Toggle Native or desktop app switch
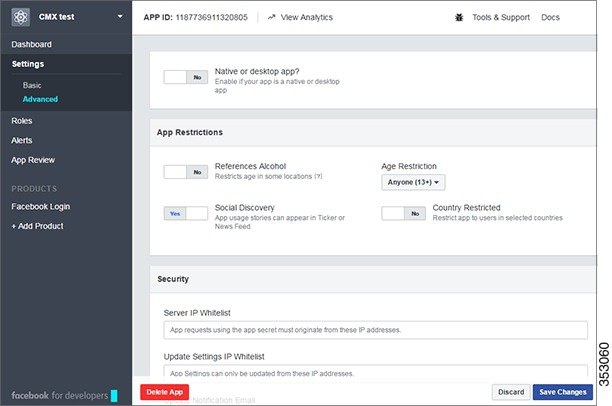Screen dimensions: 612x406 click(x=186, y=77)
